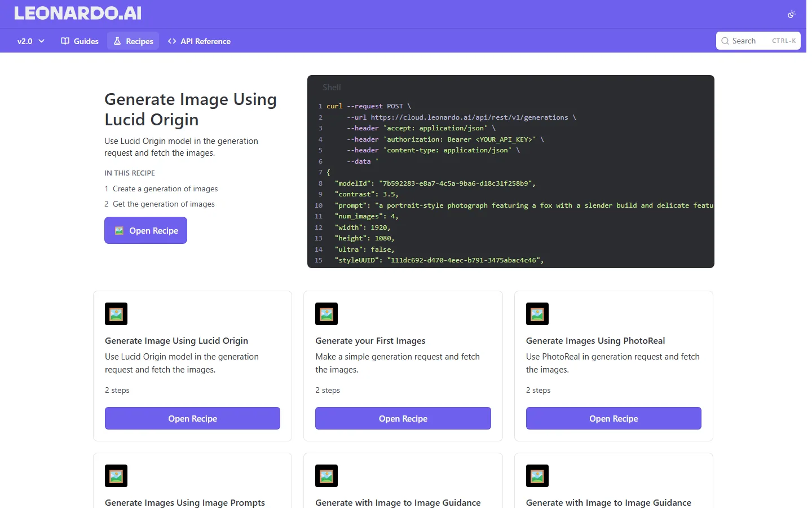
Task: Click 'Generate Images Using PhotoReal' card title
Action: [595, 340]
